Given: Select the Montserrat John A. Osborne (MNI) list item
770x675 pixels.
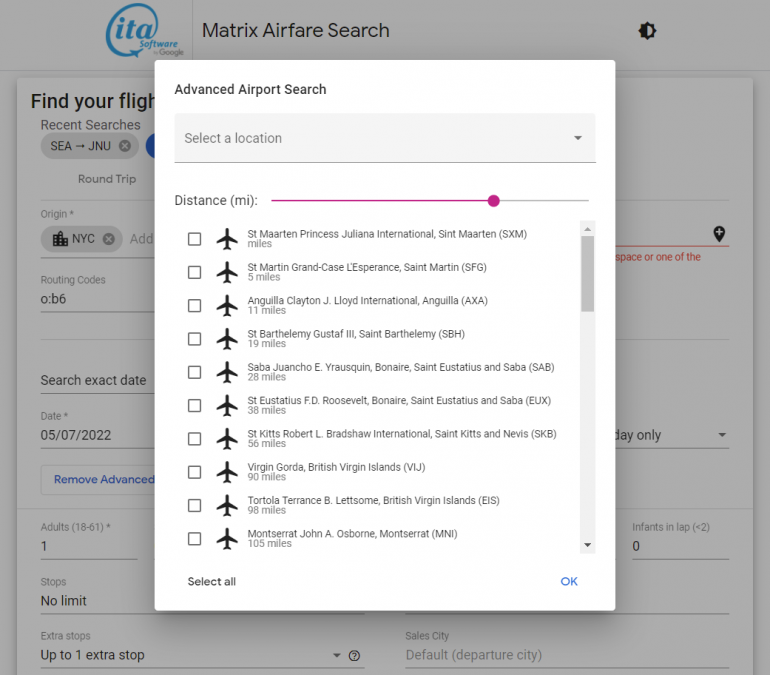Looking at the screenshot, I should [x=352, y=538].
